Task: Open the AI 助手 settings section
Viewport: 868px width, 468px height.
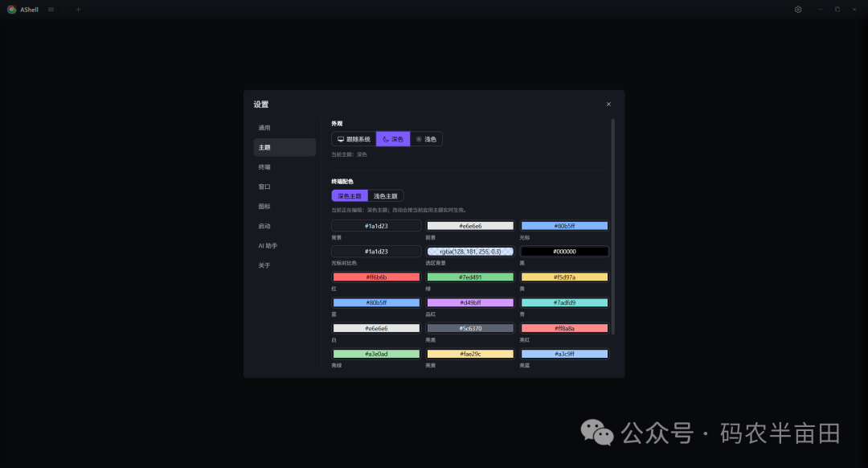Action: pyautogui.click(x=285, y=245)
